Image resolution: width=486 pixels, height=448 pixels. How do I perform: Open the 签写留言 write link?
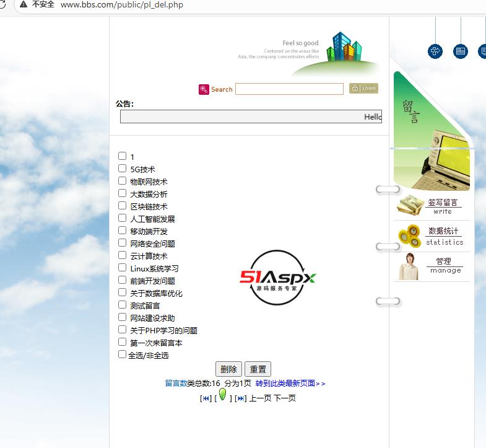point(443,206)
